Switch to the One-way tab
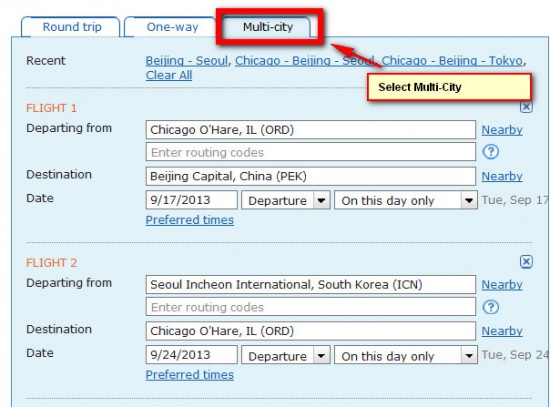Screen dimensions: 550x407 pos(172,27)
